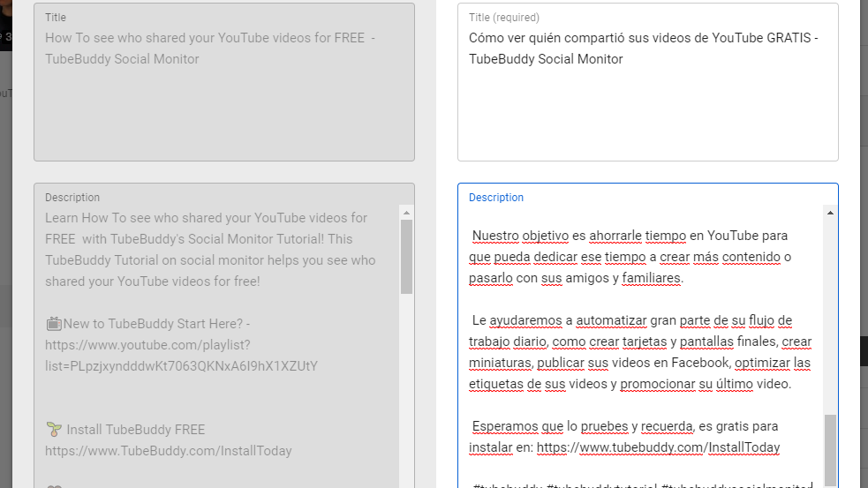The image size is (868, 488).
Task: Click the TubeBuddy.com/InstallToday URL in original description
Action: [169, 451]
